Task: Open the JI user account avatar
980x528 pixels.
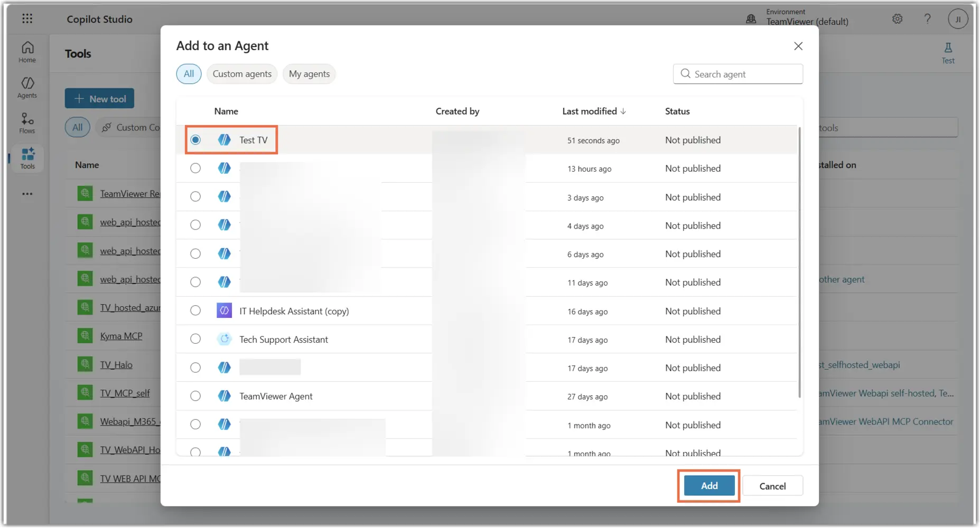Action: point(958,19)
